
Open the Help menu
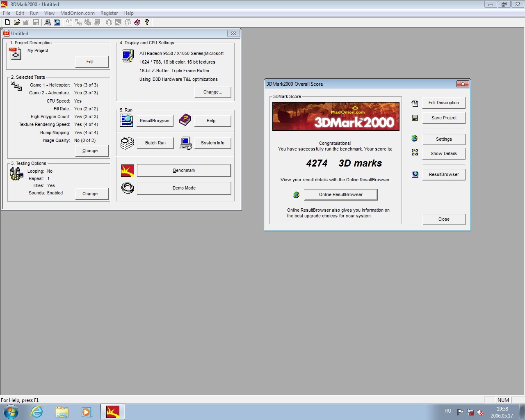point(128,13)
